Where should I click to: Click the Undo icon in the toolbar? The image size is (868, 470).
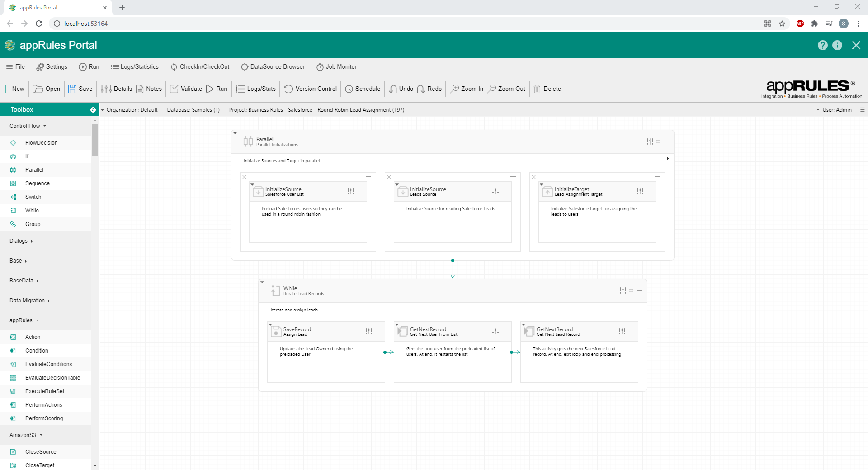(x=401, y=89)
